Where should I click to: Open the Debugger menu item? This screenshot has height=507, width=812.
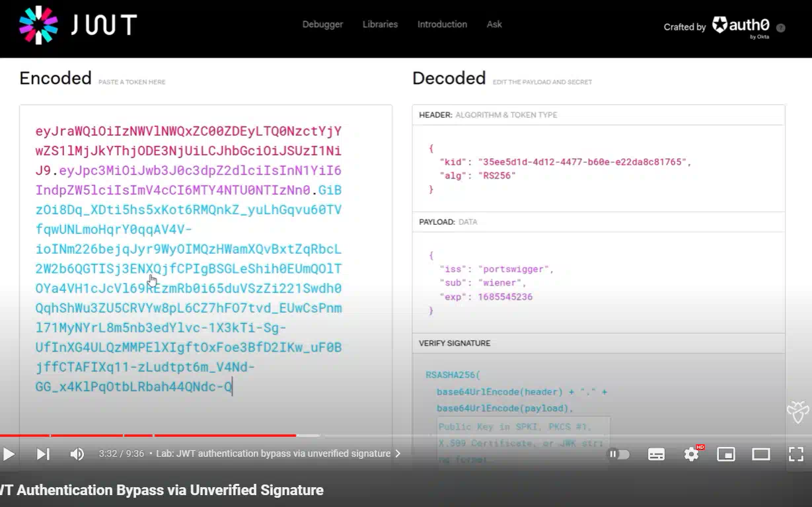click(322, 24)
